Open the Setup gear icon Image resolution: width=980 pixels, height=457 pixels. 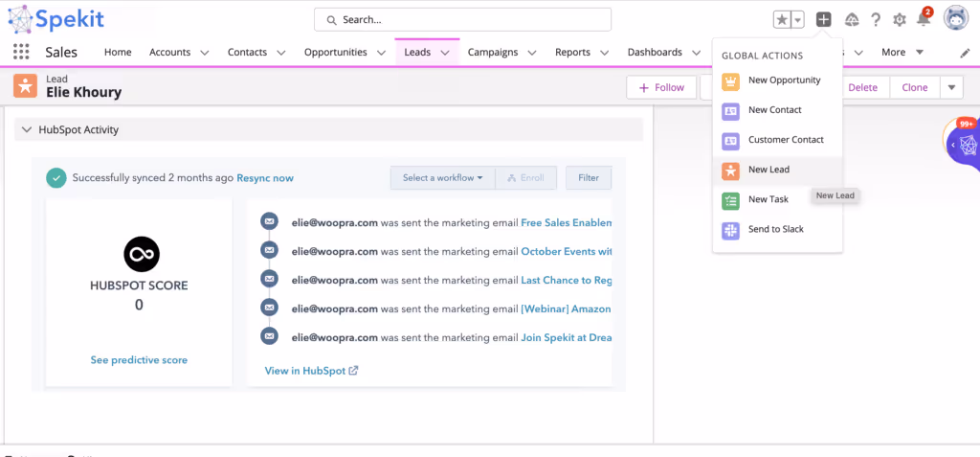[900, 20]
